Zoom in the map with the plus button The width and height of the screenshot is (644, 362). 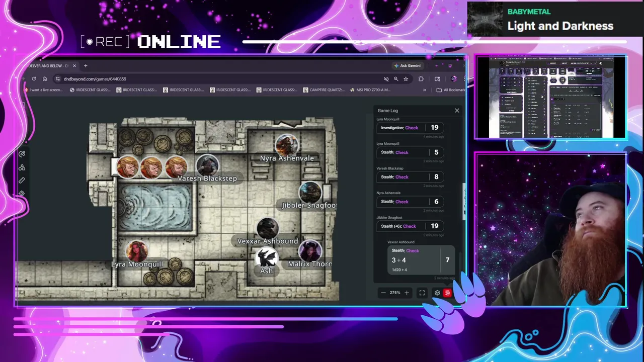[407, 293]
